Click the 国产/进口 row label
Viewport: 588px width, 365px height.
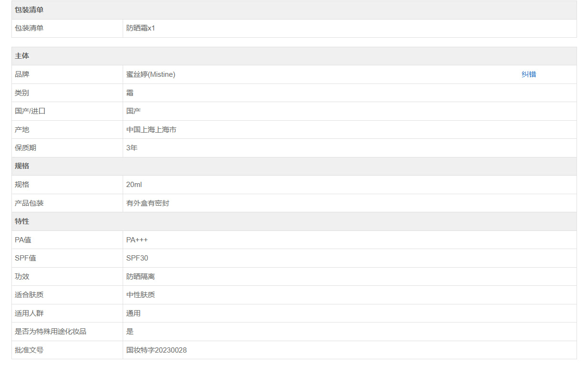pos(30,111)
